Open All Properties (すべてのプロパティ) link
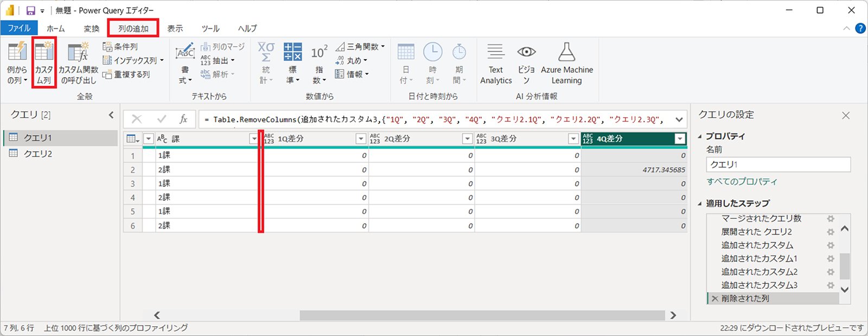This screenshot has height=336, width=868. click(x=742, y=181)
